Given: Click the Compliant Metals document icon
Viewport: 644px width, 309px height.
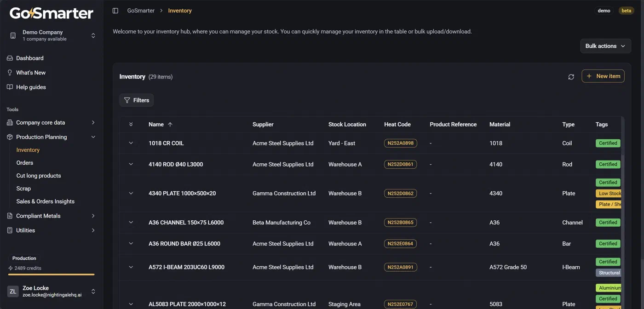Looking at the screenshot, I should pyautogui.click(x=10, y=216).
